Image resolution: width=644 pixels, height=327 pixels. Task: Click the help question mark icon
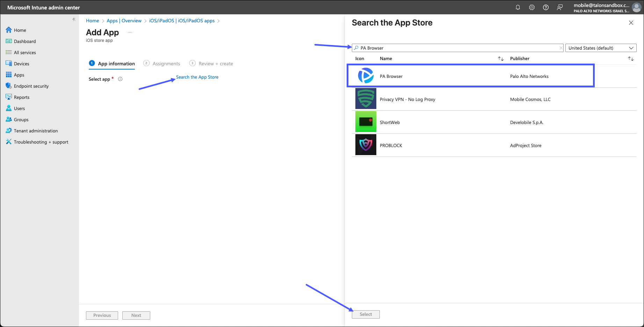pos(546,7)
